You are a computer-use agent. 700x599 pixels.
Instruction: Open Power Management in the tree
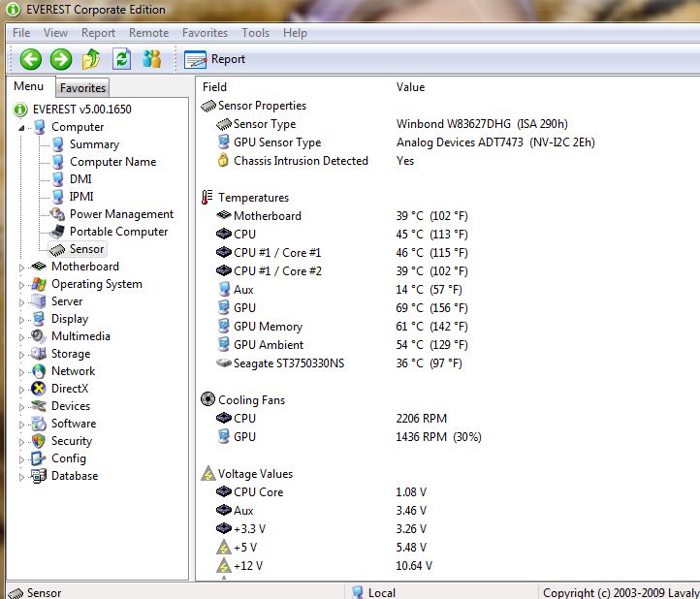[x=121, y=214]
